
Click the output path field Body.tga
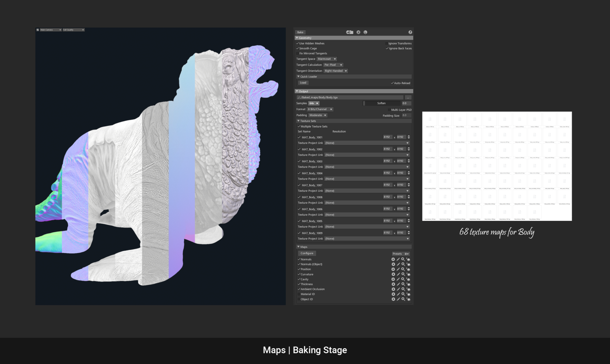point(350,97)
